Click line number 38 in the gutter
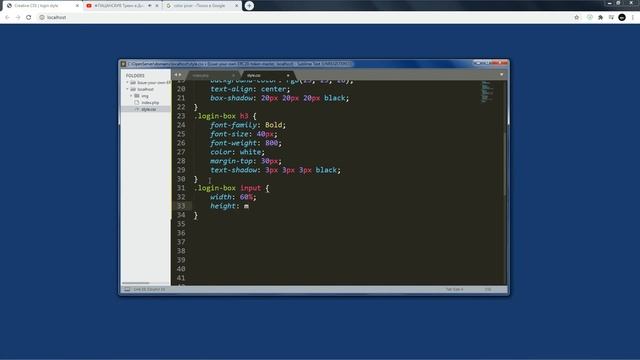This screenshot has width=640, height=360. pyautogui.click(x=181, y=251)
